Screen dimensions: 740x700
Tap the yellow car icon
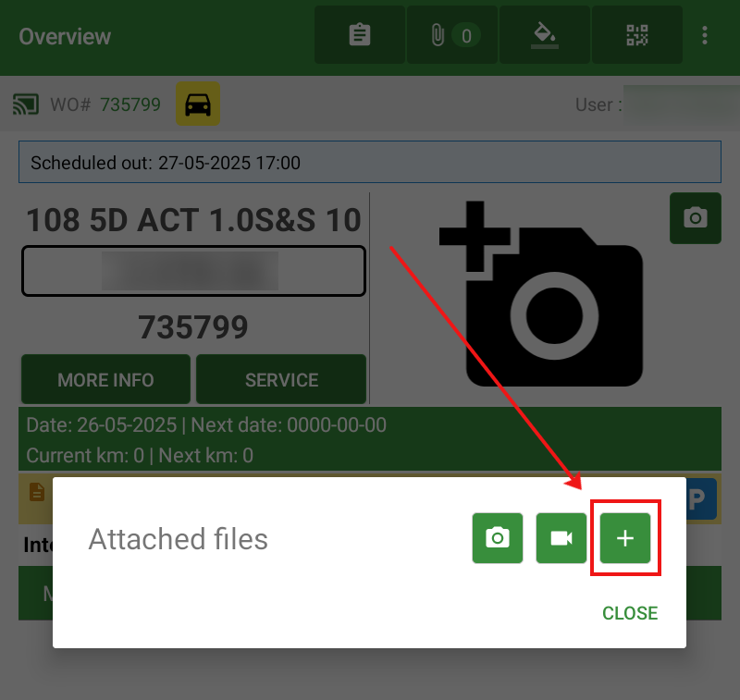(x=198, y=104)
